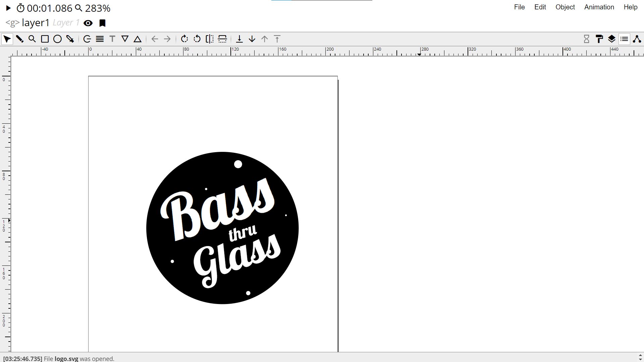Select the arrow selection tool
The image size is (644, 362).
pyautogui.click(x=7, y=39)
